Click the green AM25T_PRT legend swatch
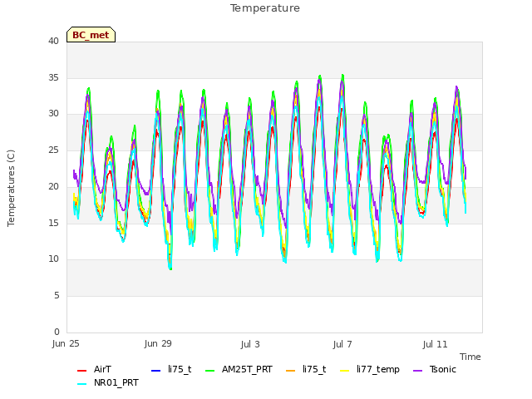532x399 pixels. [210, 370]
